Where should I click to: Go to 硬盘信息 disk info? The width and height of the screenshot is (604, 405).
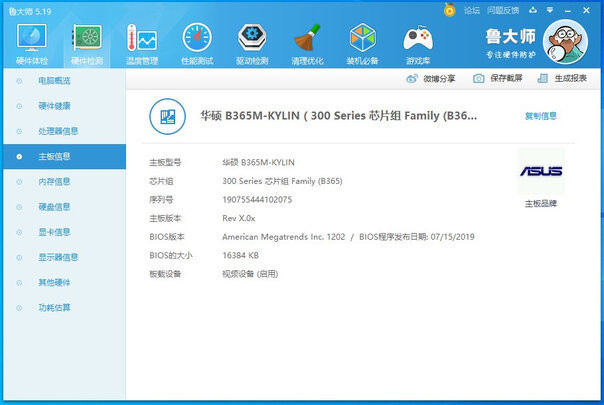pyautogui.click(x=54, y=206)
